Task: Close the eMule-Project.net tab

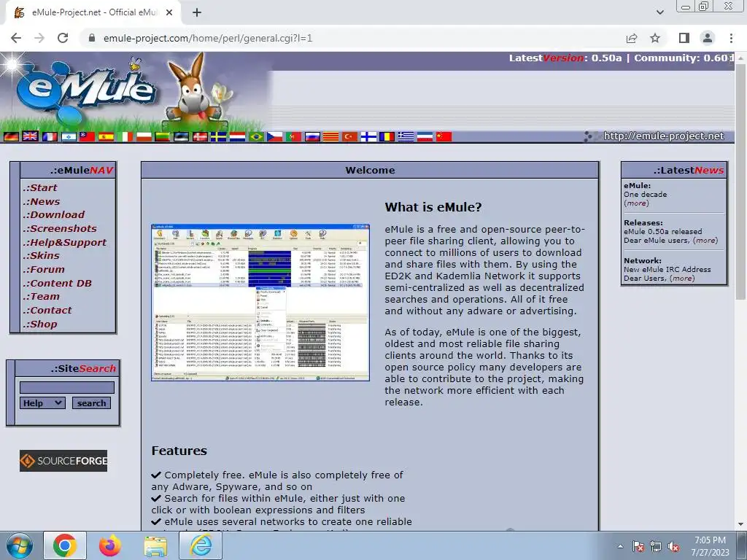Action: [x=169, y=13]
